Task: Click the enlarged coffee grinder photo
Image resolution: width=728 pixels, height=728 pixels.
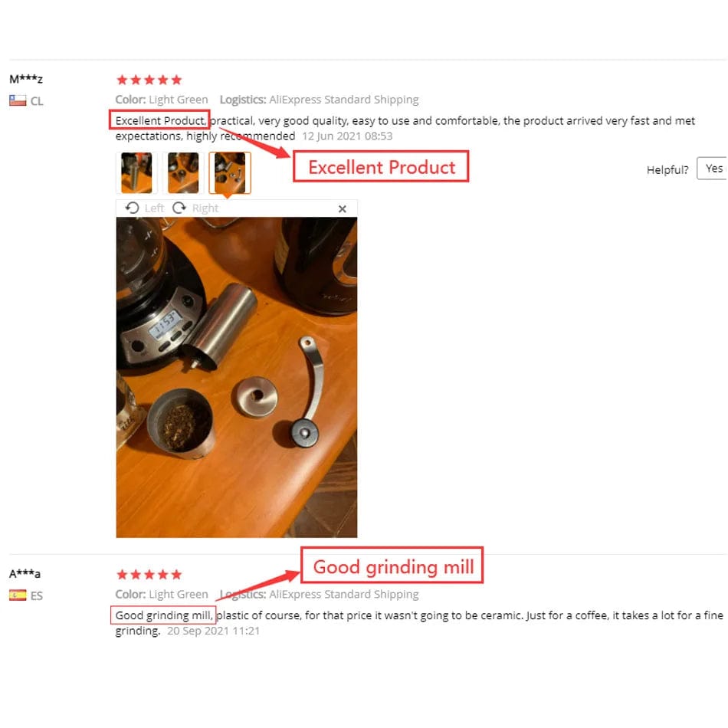Action: coord(237,378)
